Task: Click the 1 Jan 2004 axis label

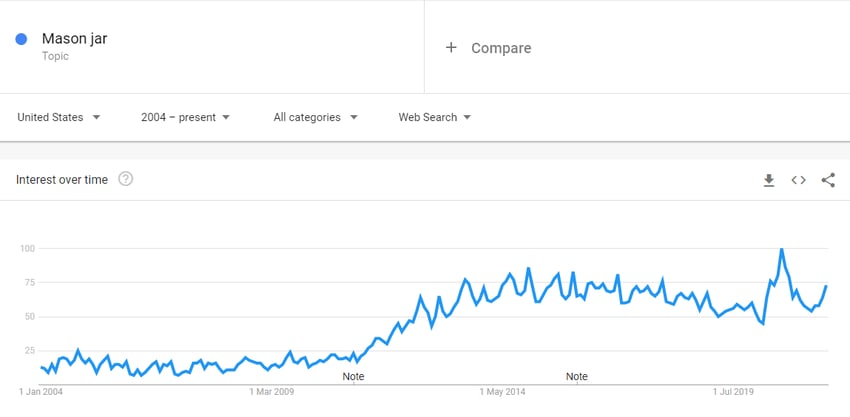Action: [x=41, y=392]
